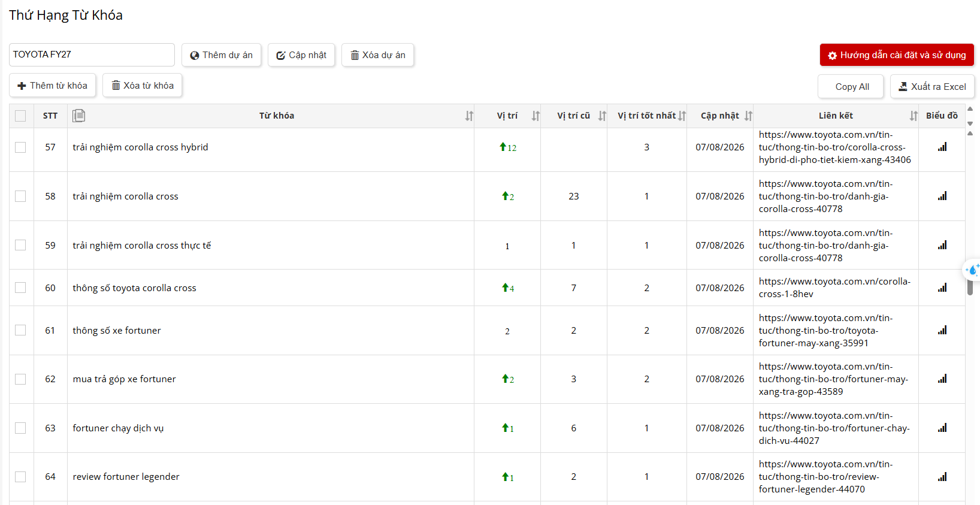Open the fortuner-may-xang-tra-gop-43589 link
980x505 pixels.
[833, 379]
